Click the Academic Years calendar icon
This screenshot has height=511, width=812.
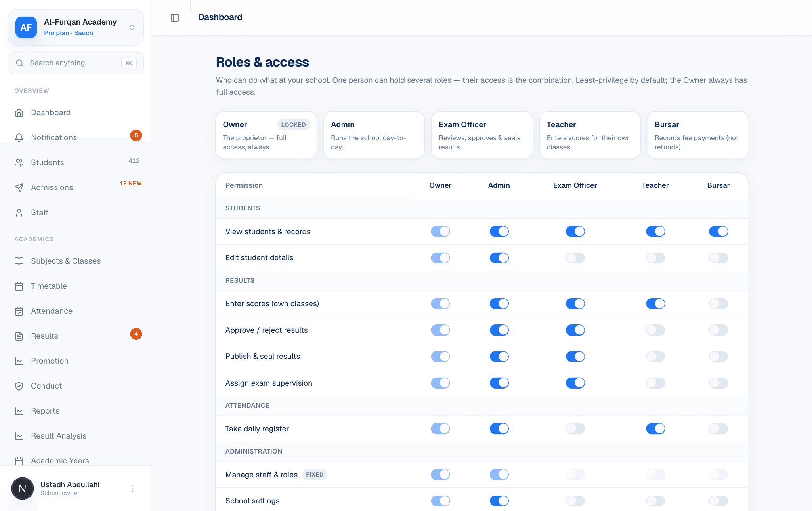tap(19, 461)
